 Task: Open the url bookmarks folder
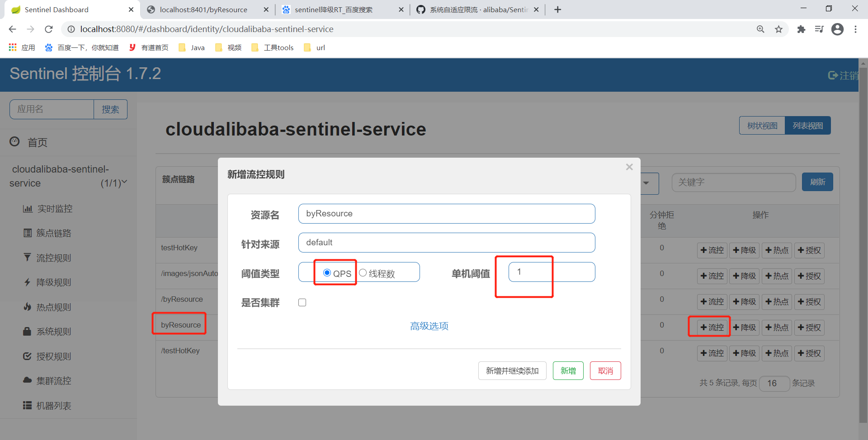315,47
